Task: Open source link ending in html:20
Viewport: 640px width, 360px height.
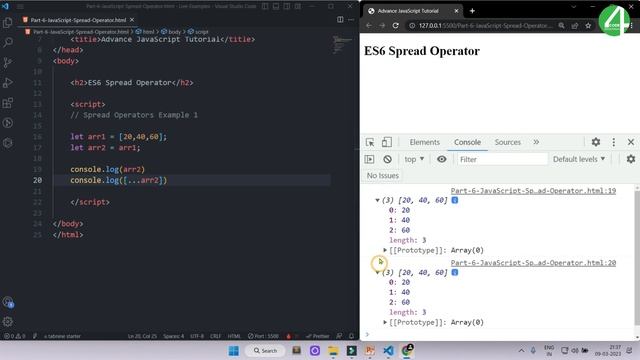Action: (533, 263)
